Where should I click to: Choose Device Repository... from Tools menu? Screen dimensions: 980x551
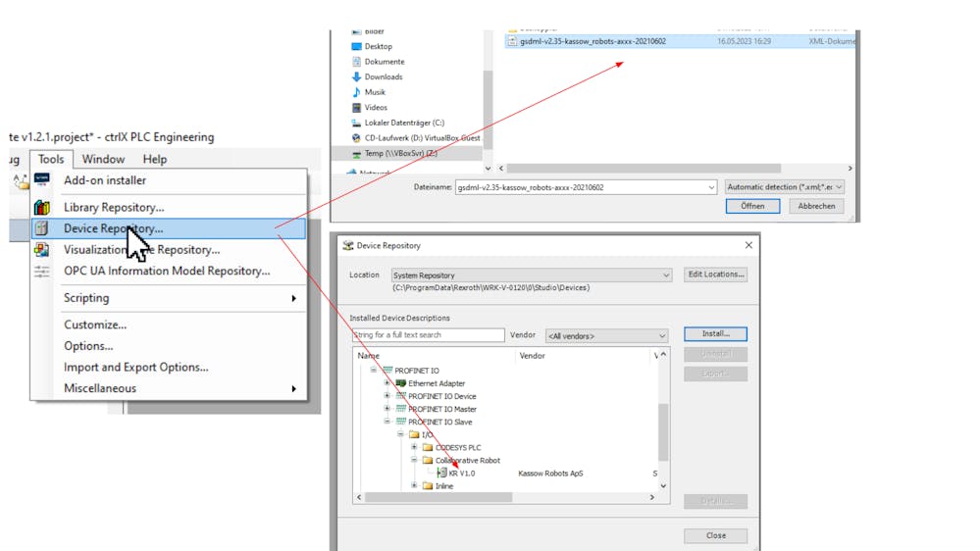169,228
